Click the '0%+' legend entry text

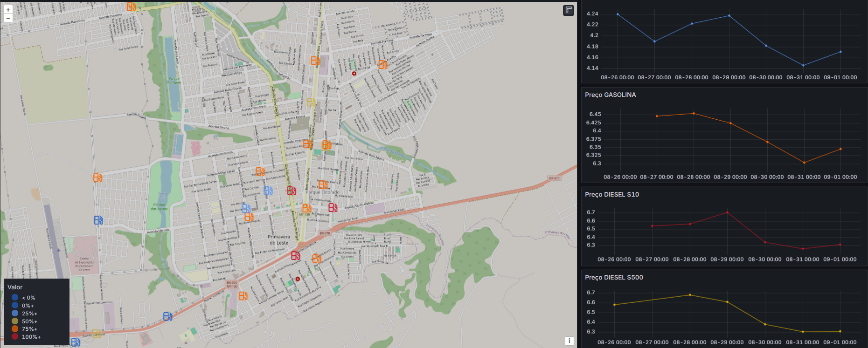click(x=28, y=306)
